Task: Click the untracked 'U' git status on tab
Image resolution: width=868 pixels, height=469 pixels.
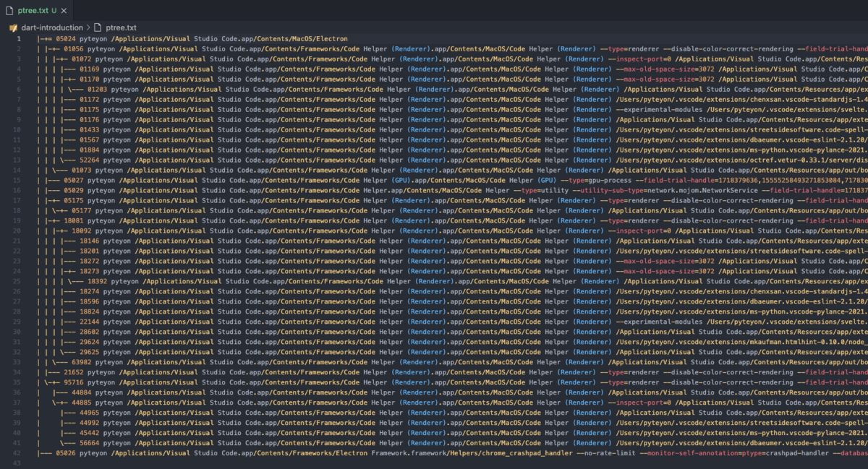Action: click(54, 11)
